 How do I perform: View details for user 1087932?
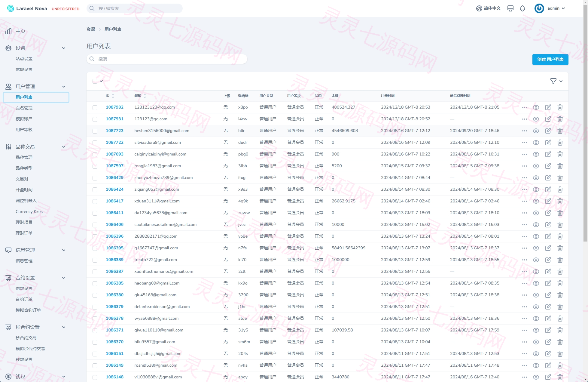pyautogui.click(x=536, y=107)
